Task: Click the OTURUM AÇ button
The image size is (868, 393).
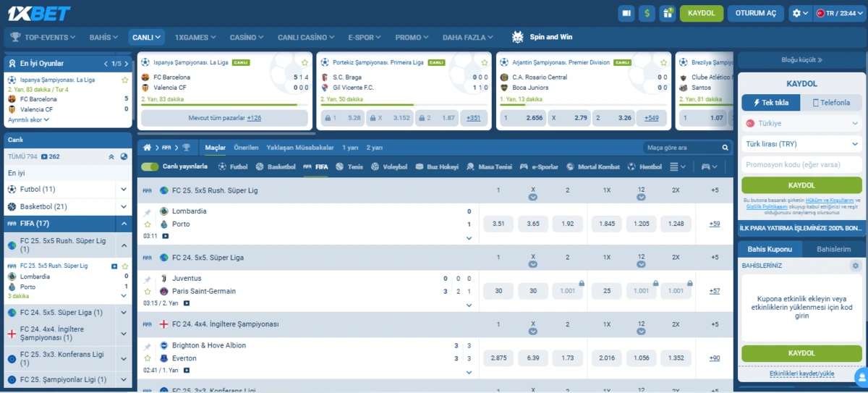Action: pyautogui.click(x=755, y=13)
